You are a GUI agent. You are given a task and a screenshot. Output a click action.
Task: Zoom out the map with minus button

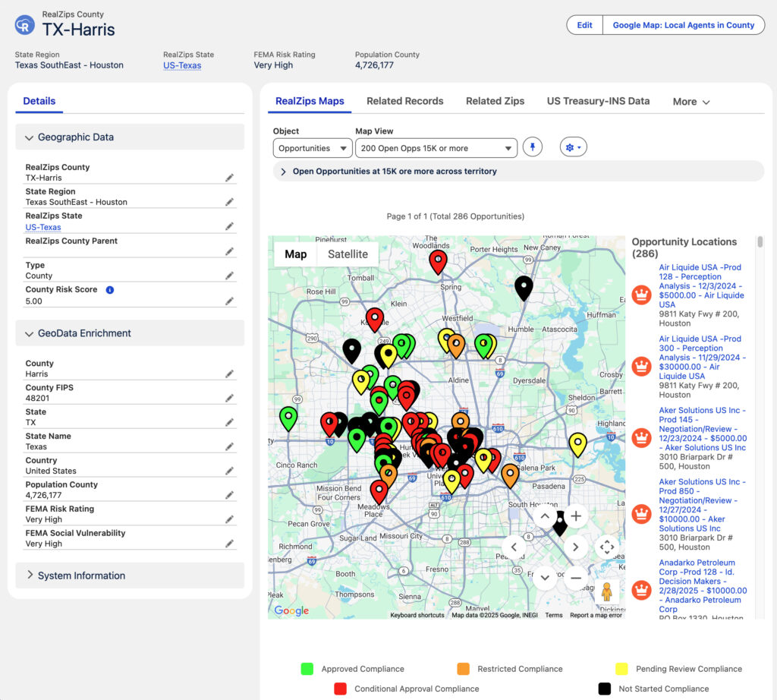(x=575, y=578)
